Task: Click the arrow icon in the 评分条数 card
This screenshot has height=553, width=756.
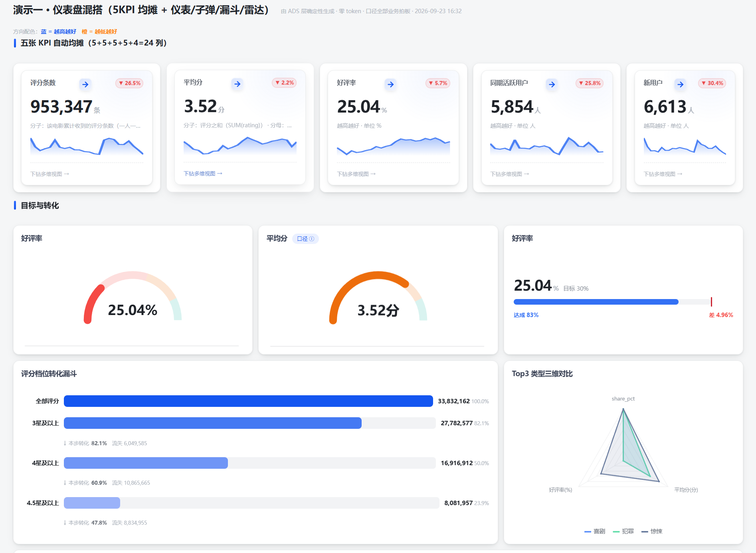Action: click(x=85, y=84)
